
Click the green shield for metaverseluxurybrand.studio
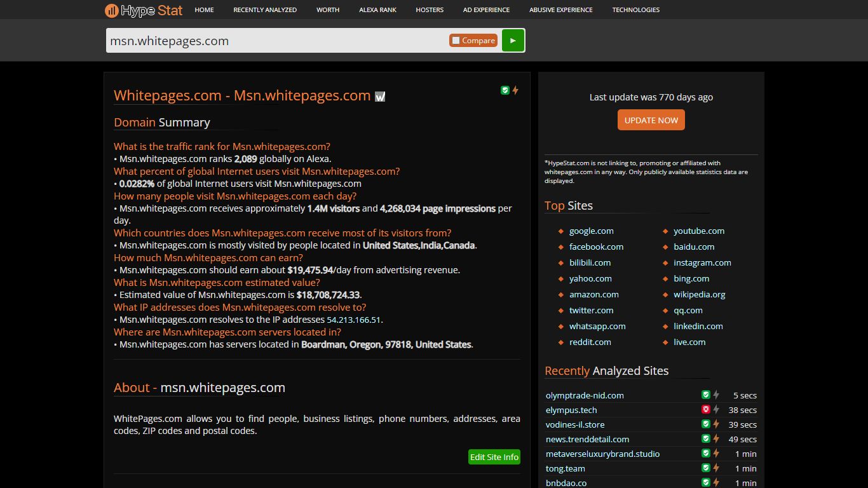click(705, 453)
